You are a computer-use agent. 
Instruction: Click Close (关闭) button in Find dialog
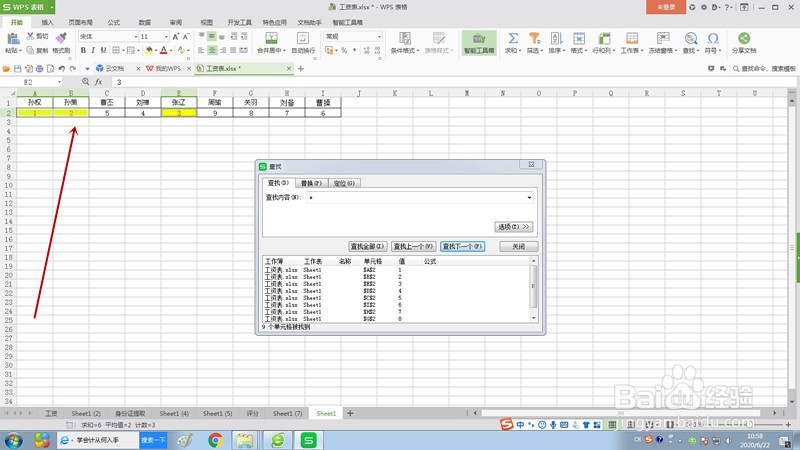click(518, 246)
